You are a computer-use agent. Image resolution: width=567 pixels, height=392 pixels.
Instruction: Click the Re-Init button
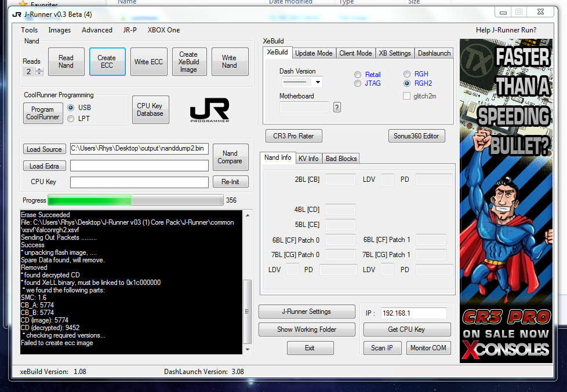[230, 181]
